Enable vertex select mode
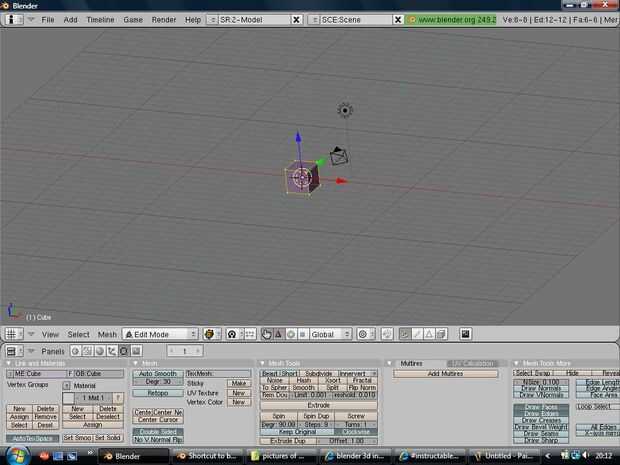Screen dimensions: 620x465 [x=405, y=334]
